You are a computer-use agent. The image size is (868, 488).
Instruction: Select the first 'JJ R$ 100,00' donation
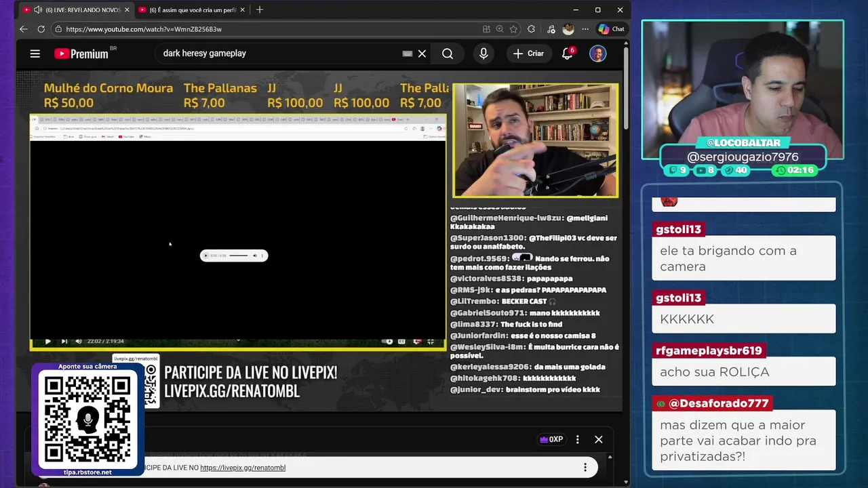295,96
